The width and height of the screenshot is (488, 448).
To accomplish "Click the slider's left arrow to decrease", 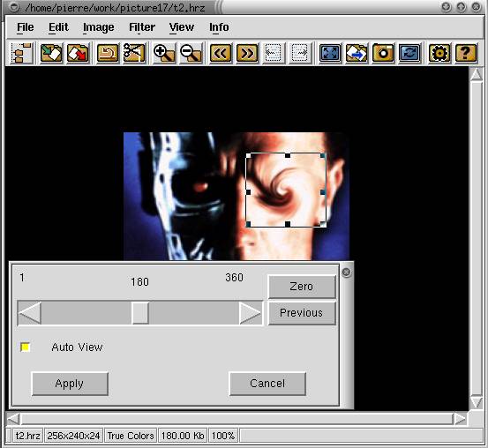I will 30,313.
